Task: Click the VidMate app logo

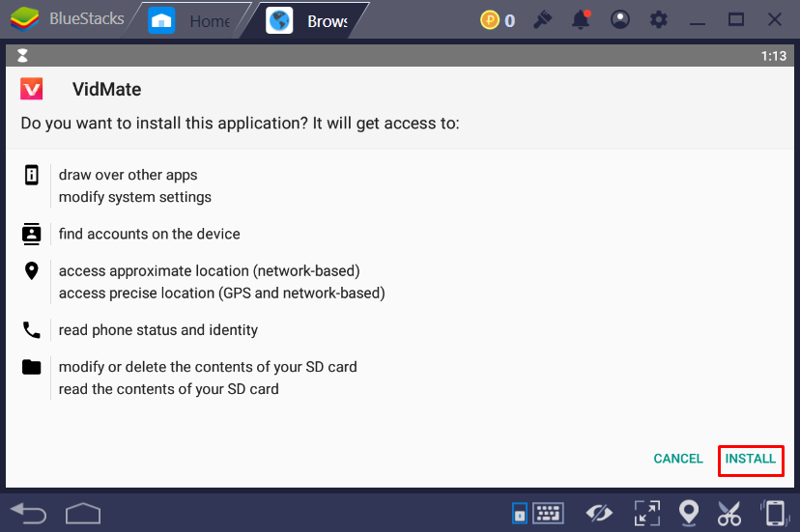Action: 32,89
